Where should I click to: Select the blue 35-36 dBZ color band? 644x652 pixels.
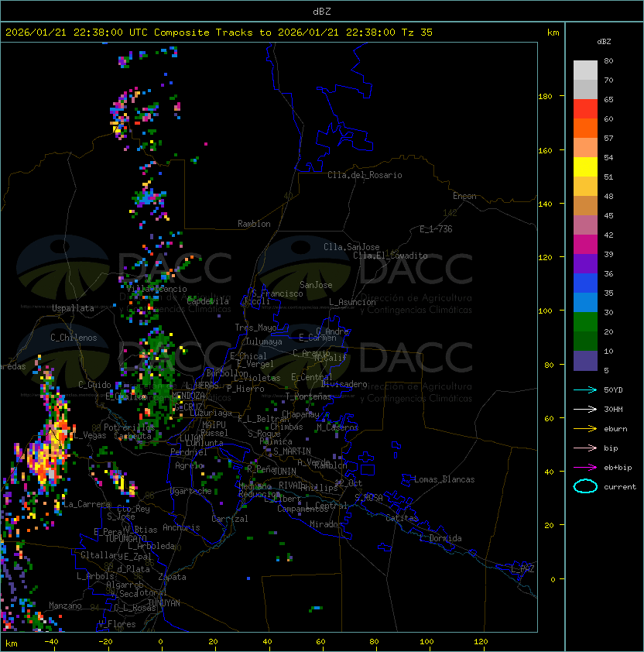pos(585,283)
